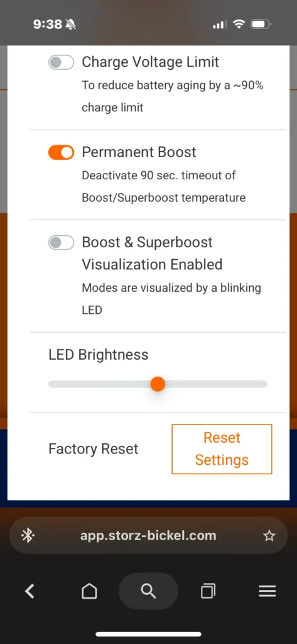
Task: Tap the Charge Voltage Limit heading
Action: [151, 62]
